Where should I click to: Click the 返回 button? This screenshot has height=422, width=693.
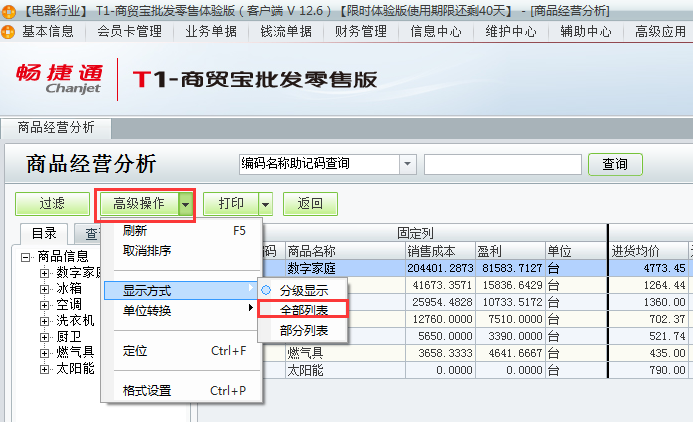310,204
